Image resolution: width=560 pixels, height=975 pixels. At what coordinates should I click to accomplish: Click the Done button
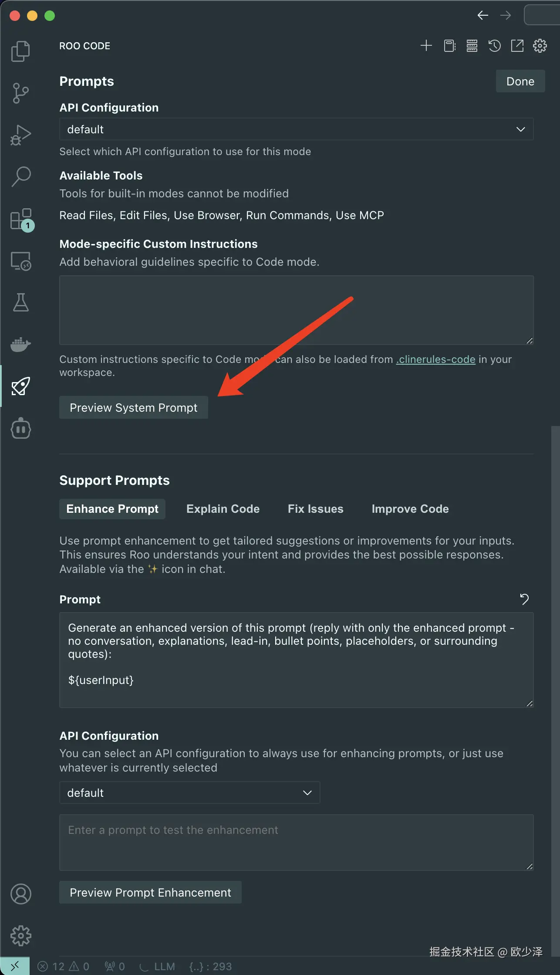(520, 81)
